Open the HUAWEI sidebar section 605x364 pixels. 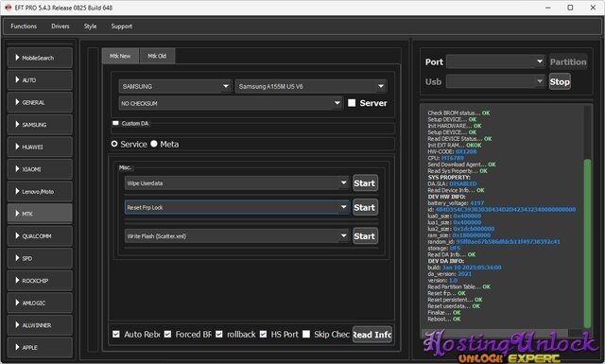40,147
